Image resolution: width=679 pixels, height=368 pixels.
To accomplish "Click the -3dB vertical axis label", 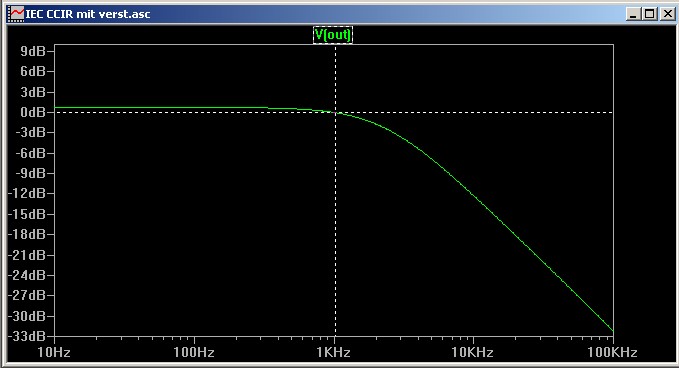I will (30, 132).
